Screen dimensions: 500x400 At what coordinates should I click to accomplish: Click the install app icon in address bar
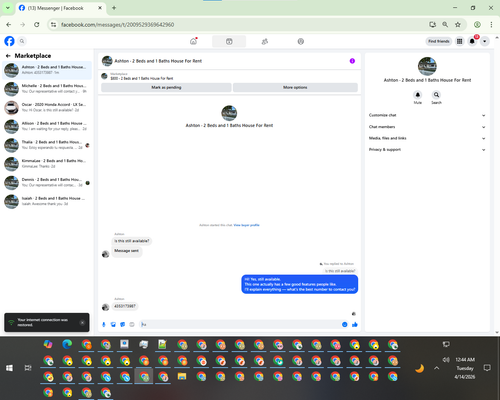pos(432,25)
